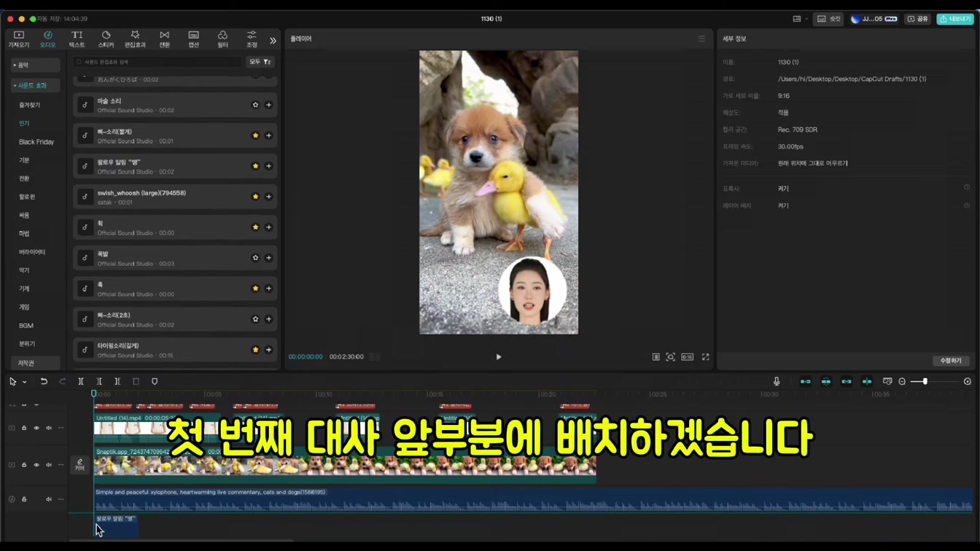
Task: Click the 내보내기 export button
Action: 955,19
